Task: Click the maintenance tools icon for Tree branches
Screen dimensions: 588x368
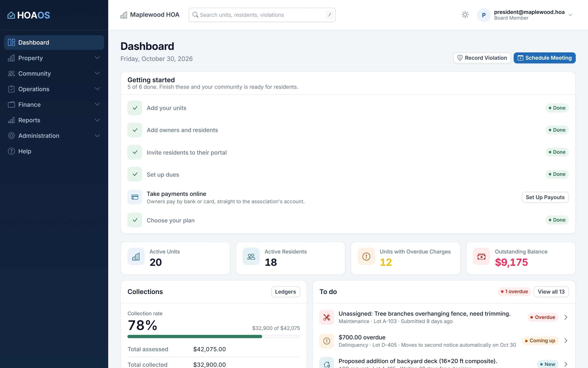Action: 326,317
